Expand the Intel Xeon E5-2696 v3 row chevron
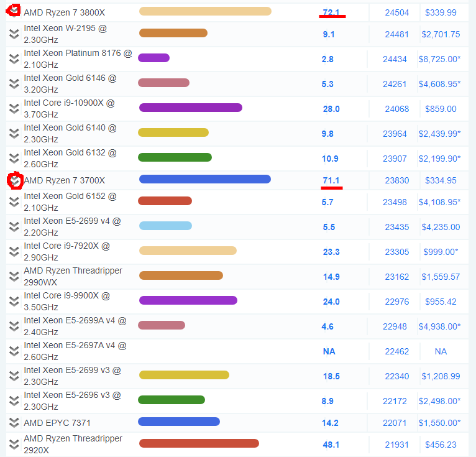 pos(14,401)
